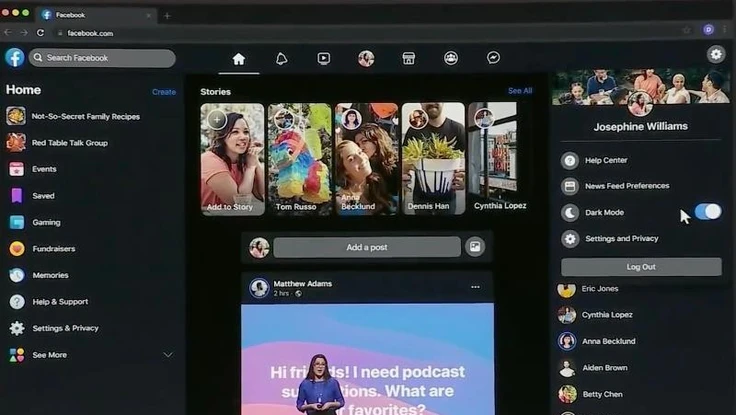Open the profile picture tab in top navigation

[x=366, y=58]
